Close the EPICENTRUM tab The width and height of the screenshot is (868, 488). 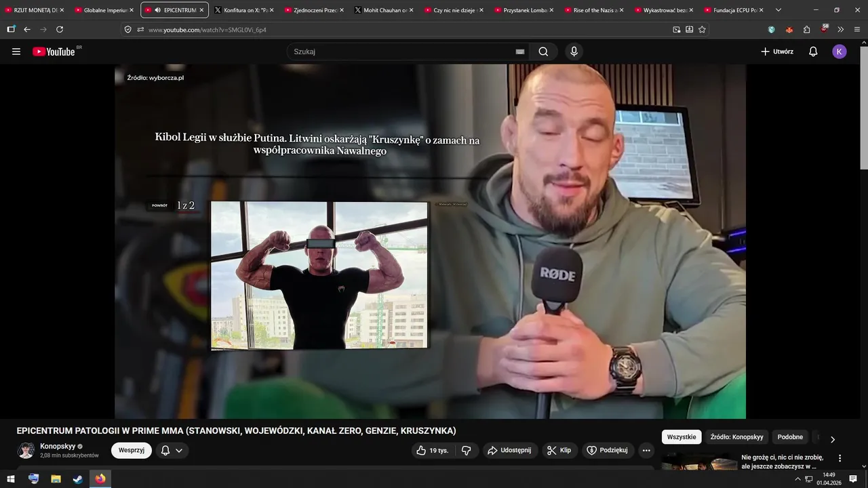(x=201, y=10)
